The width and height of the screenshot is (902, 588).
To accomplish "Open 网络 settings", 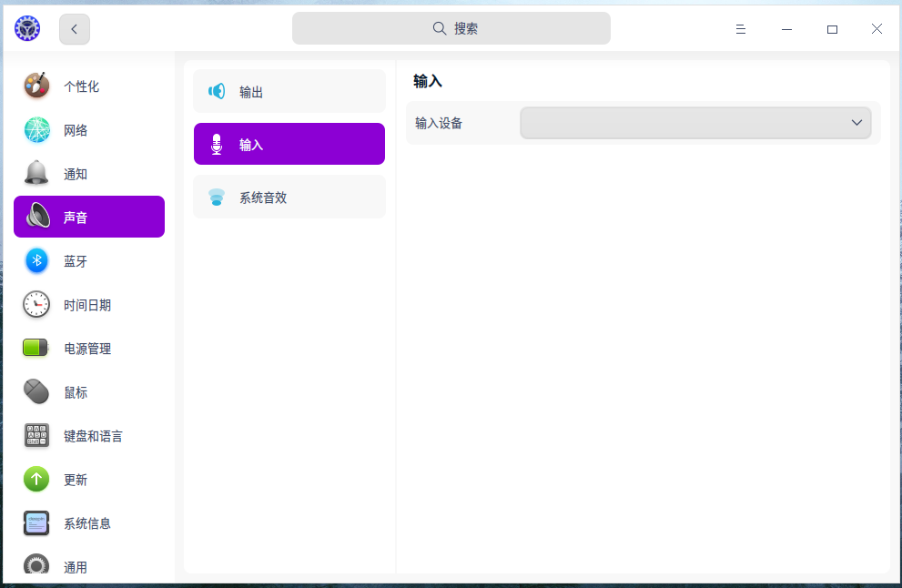I will pyautogui.click(x=89, y=129).
